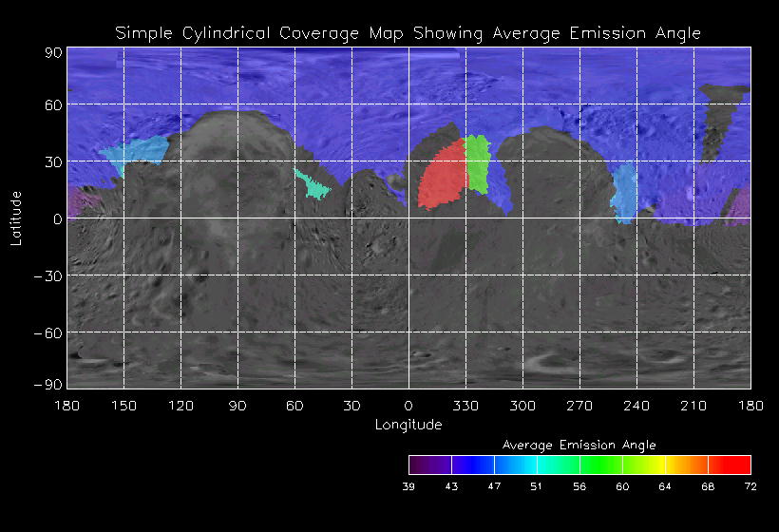Image resolution: width=779 pixels, height=532 pixels.
Task: Click the map title text at the top
Action: point(408,33)
